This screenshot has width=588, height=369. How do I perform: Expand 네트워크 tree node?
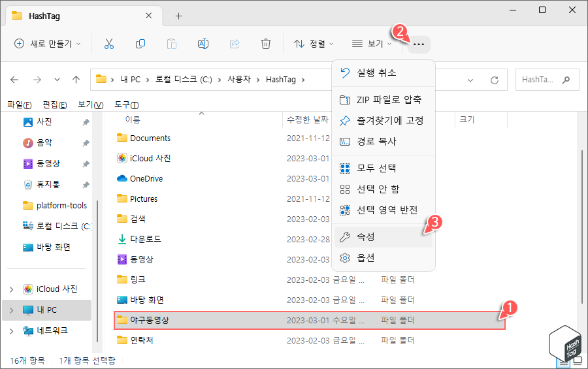click(11, 330)
